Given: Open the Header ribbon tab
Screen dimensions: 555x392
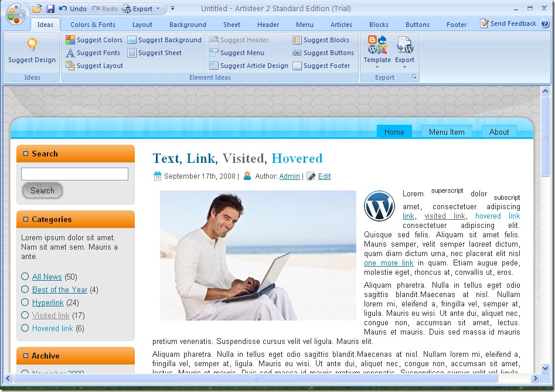Looking at the screenshot, I should coord(268,25).
